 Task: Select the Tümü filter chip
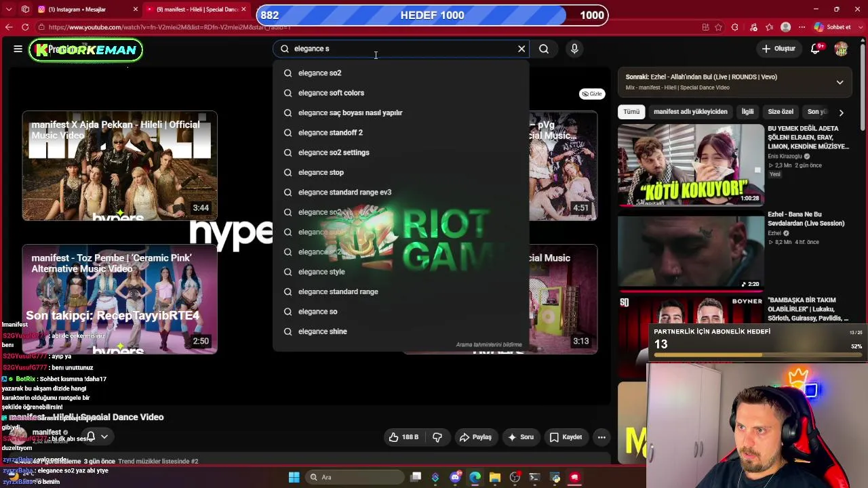tap(631, 112)
